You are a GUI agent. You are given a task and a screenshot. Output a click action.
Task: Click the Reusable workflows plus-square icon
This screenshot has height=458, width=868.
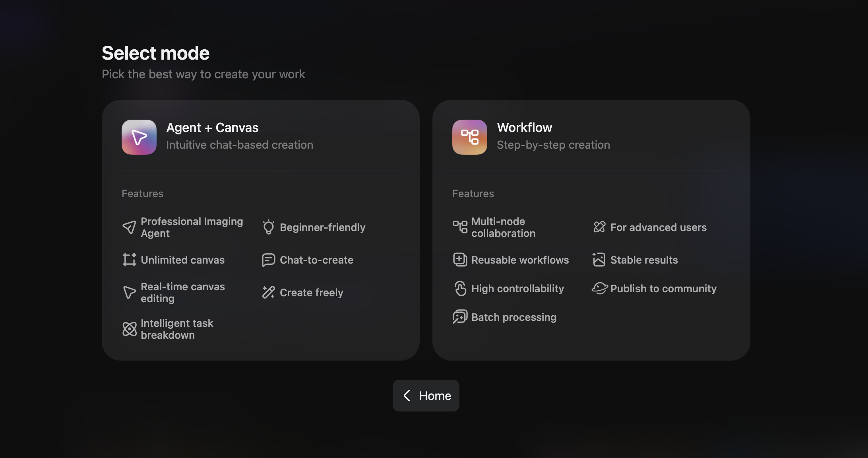click(x=460, y=260)
